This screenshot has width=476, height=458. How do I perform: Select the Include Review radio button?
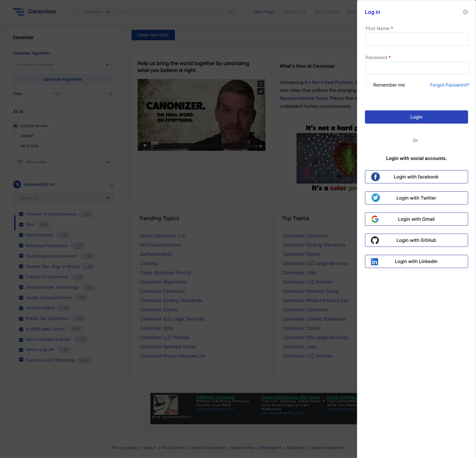[16, 126]
